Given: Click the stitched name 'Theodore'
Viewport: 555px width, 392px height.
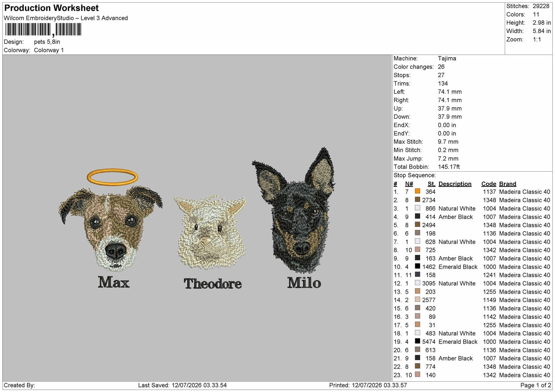Looking at the screenshot, I should tap(213, 284).
